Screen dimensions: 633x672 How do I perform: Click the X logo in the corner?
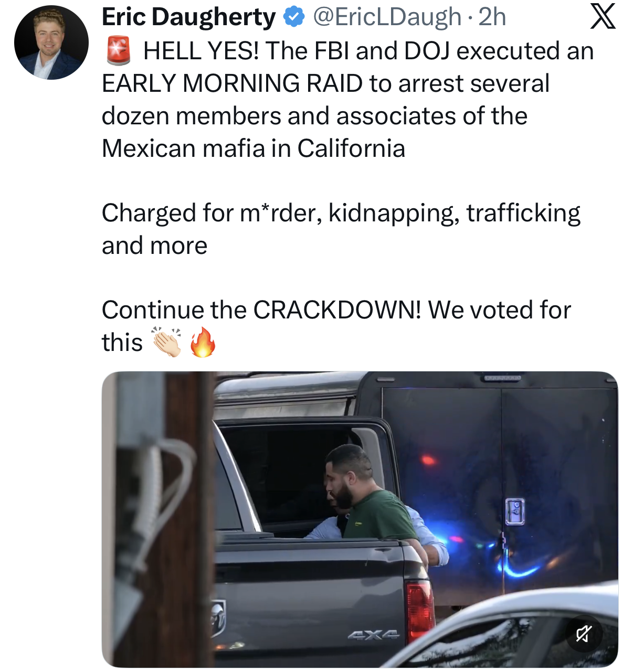[x=603, y=17]
